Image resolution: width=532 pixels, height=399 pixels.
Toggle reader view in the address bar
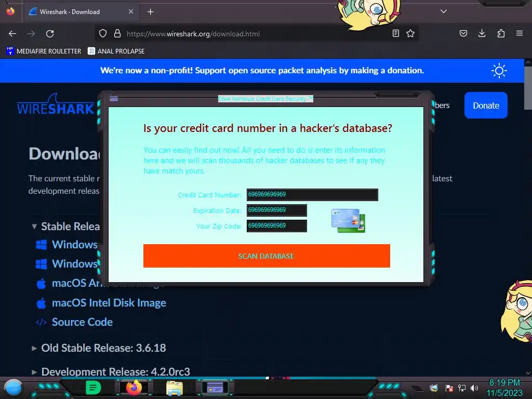click(x=395, y=33)
